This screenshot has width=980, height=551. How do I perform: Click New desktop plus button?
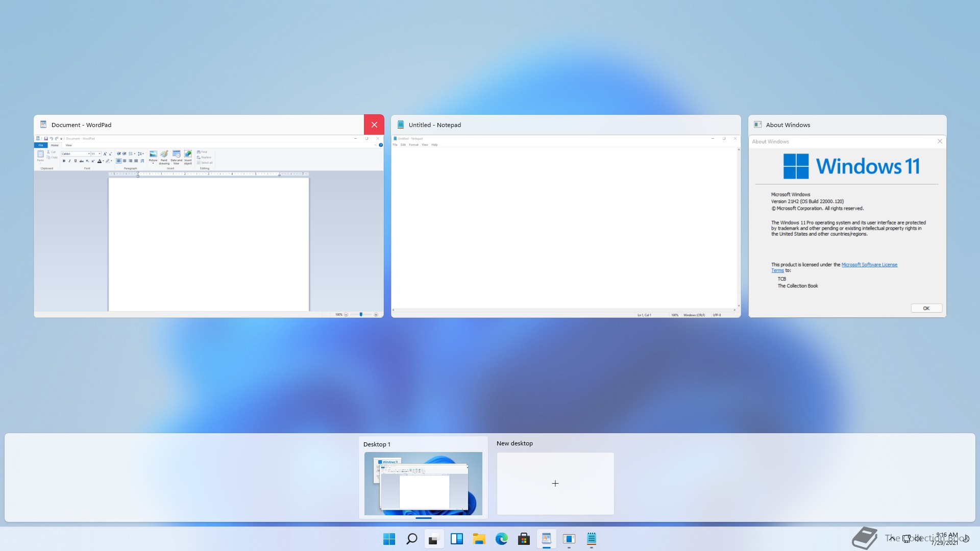pyautogui.click(x=555, y=483)
